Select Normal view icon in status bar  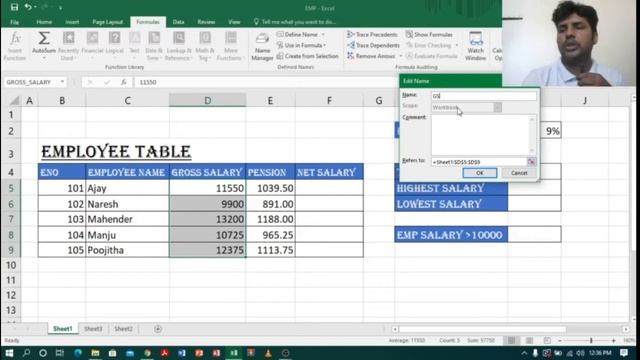point(511,340)
